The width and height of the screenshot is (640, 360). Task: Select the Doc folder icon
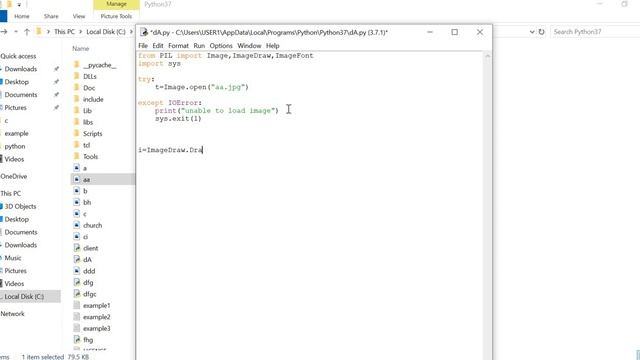(x=76, y=88)
